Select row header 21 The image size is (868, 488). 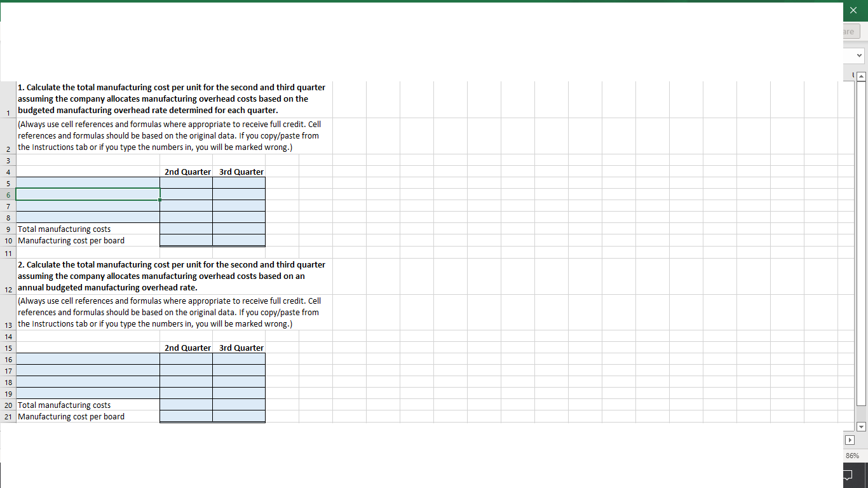(8, 416)
